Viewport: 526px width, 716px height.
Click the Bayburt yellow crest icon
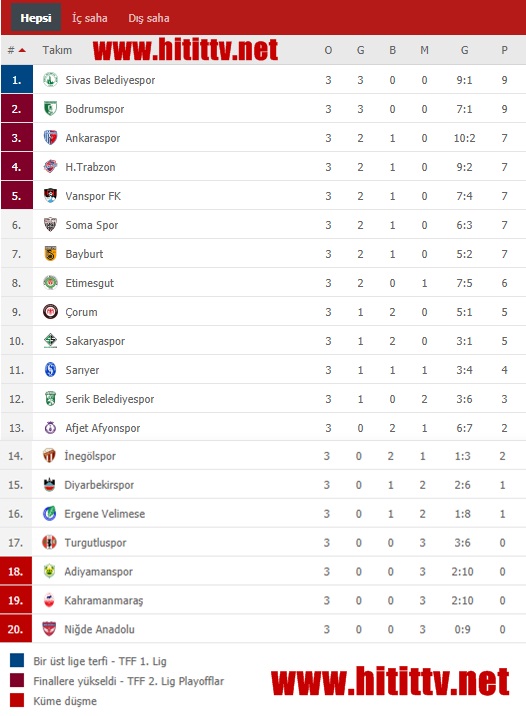(50, 253)
